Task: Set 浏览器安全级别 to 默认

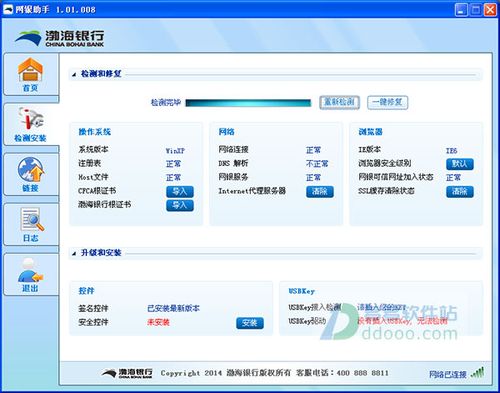Action: click(460, 164)
